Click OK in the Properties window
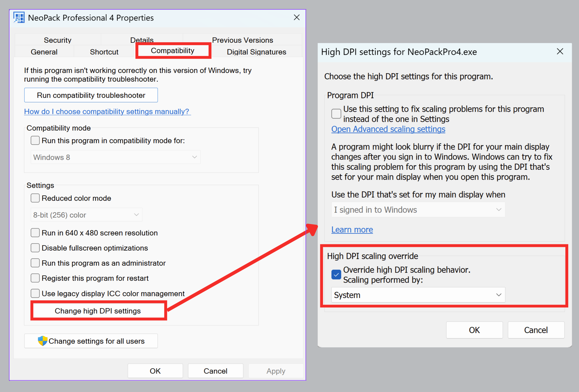579x392 pixels. point(155,371)
